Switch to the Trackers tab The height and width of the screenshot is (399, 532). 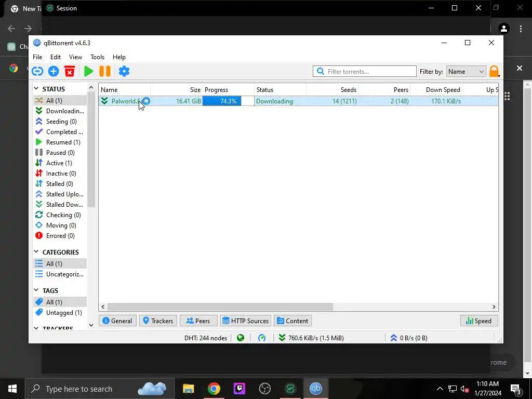pyautogui.click(x=158, y=321)
